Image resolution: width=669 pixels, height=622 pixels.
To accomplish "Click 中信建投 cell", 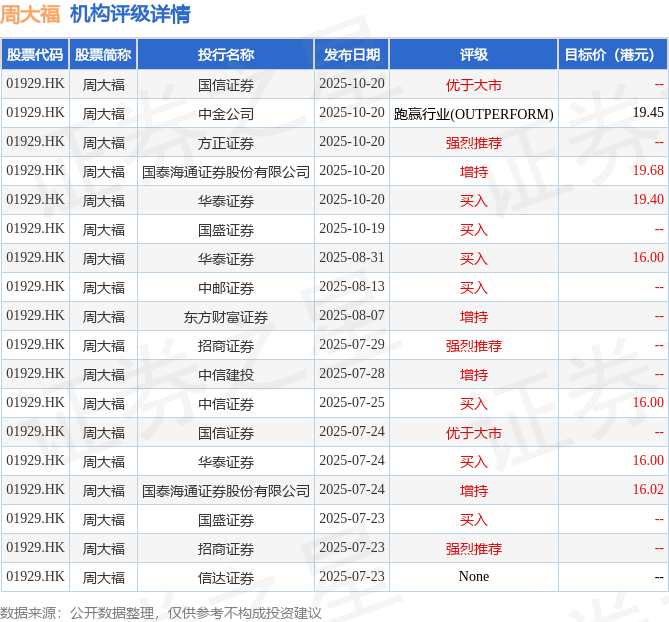I will [x=226, y=375].
